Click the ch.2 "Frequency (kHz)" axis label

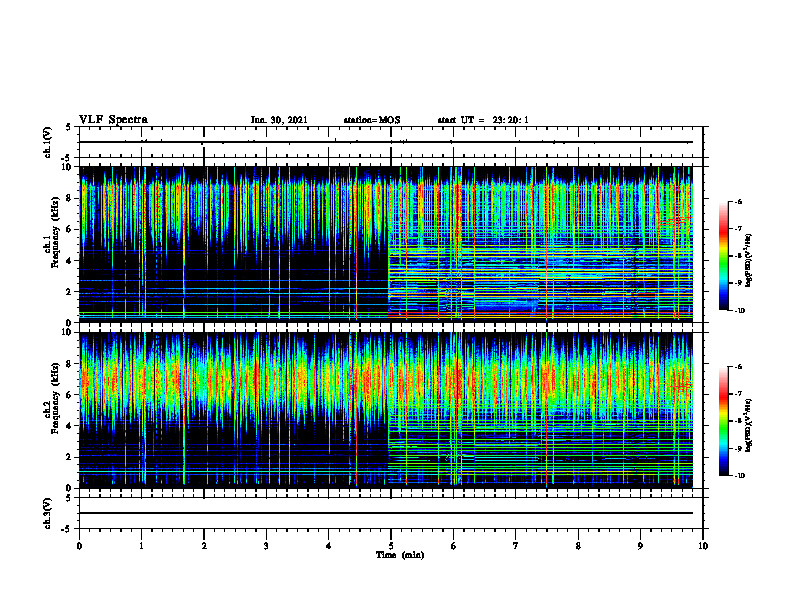click(55, 398)
